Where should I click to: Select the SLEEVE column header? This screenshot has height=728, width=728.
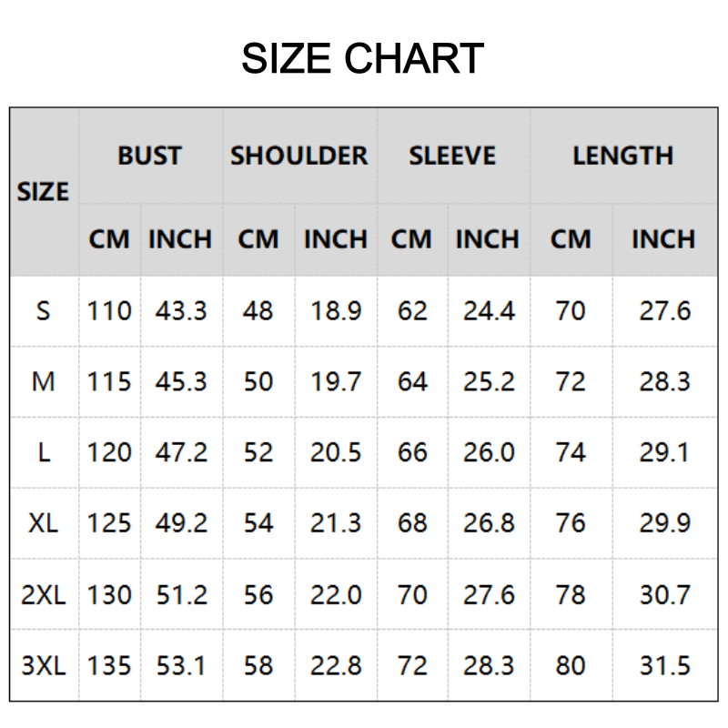pyautogui.click(x=452, y=156)
